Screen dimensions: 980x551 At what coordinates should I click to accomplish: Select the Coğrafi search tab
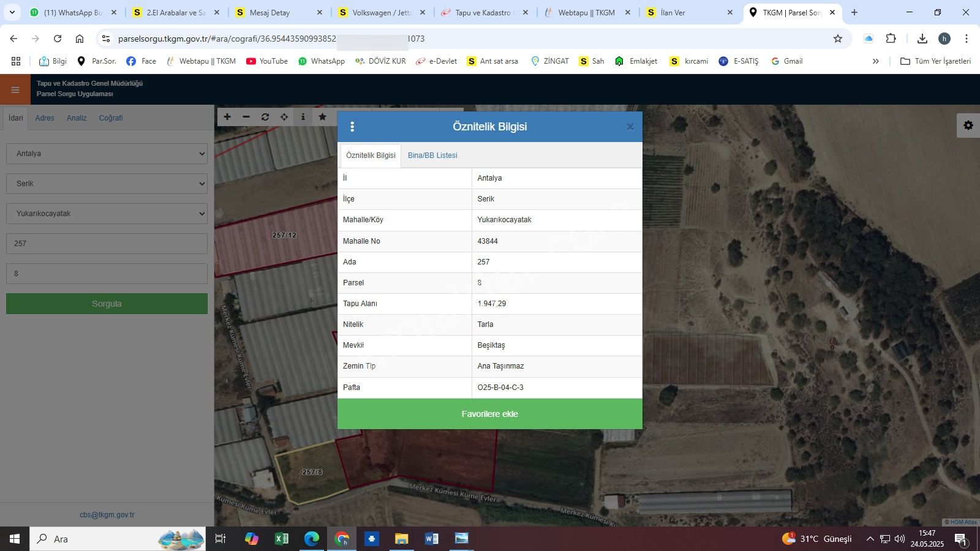[111, 118]
